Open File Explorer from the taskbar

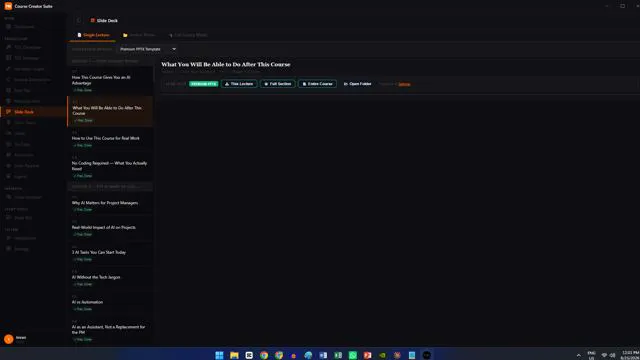coord(234,355)
